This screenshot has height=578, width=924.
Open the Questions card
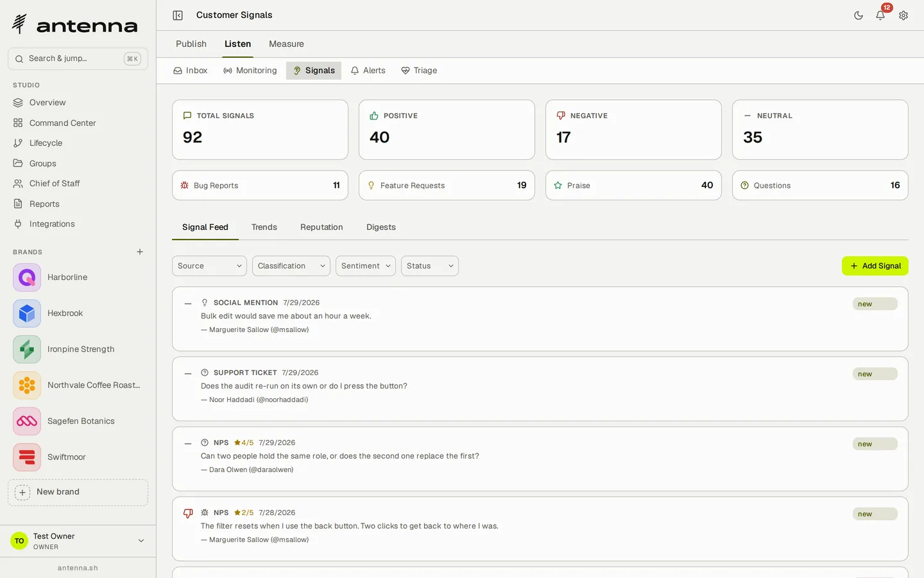pyautogui.click(x=820, y=185)
